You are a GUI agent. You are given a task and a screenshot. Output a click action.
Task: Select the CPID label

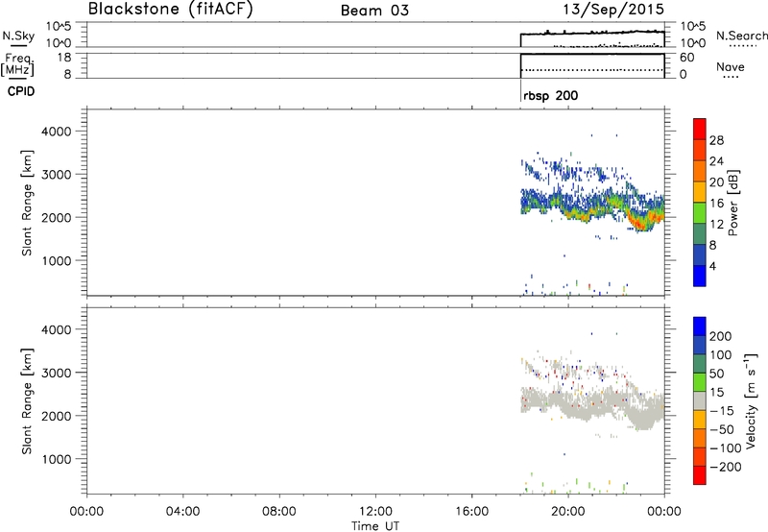(21, 91)
